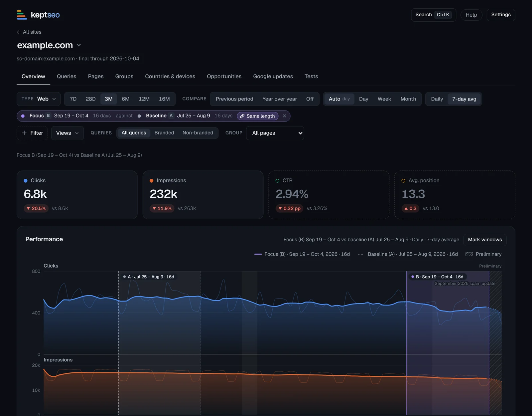Click the link icon in Same length
The image size is (532, 416).
[242, 116]
